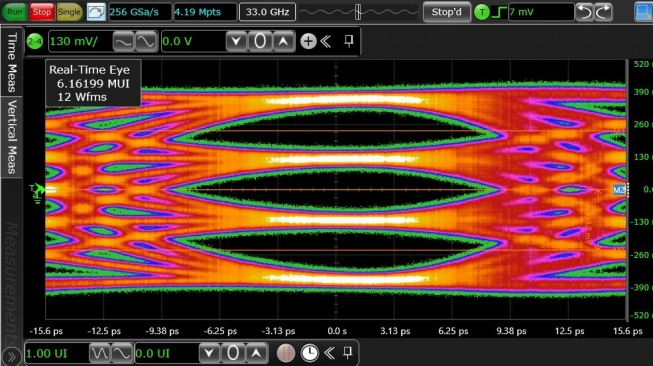This screenshot has height=366, width=653.
Task: Click the 130 mV/ vertical scale field
Action: (x=80, y=41)
